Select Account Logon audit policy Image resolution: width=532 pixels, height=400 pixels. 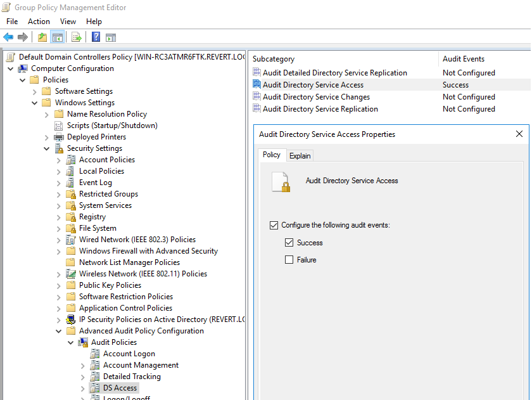coord(129,354)
